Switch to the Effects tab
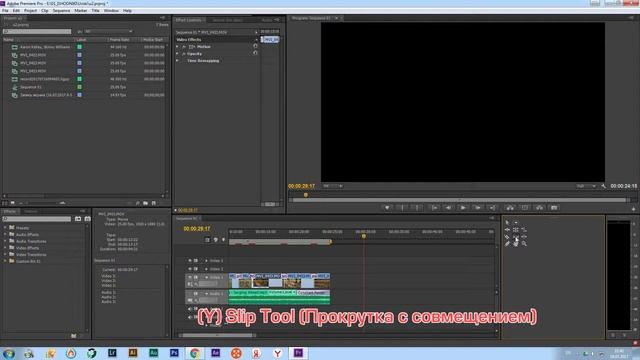Viewport: 640px width, 360px height. pyautogui.click(x=10, y=211)
